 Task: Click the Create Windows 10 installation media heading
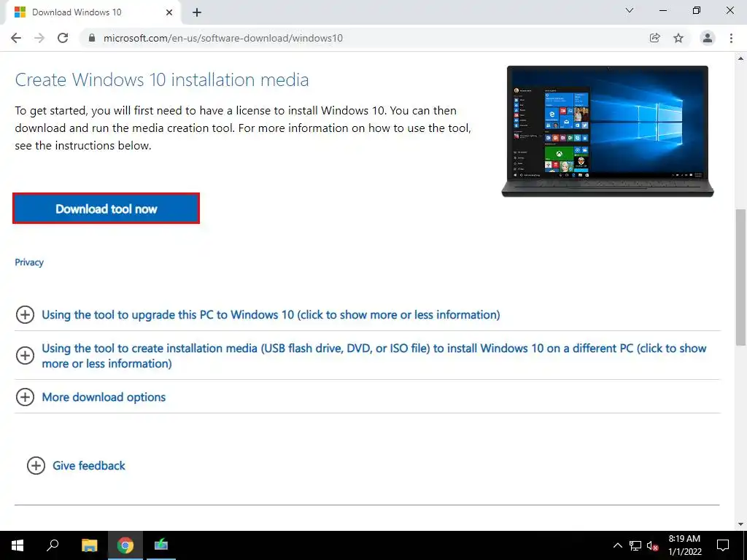point(162,79)
